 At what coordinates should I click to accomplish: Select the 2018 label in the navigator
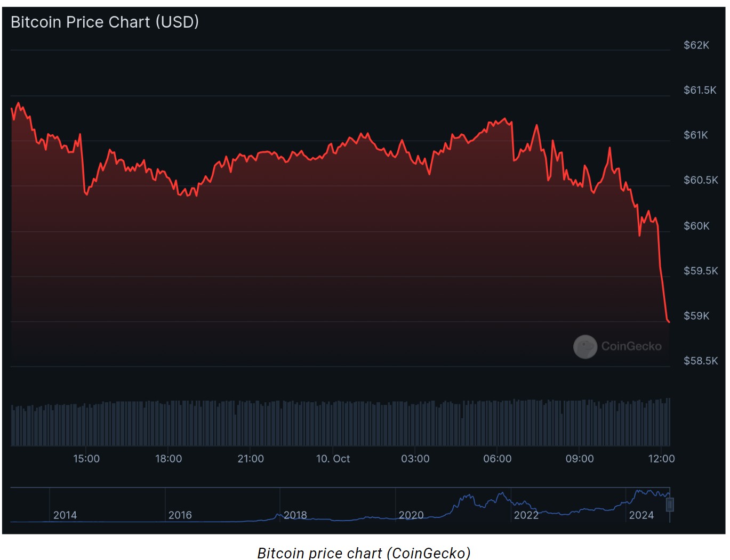pos(295,515)
